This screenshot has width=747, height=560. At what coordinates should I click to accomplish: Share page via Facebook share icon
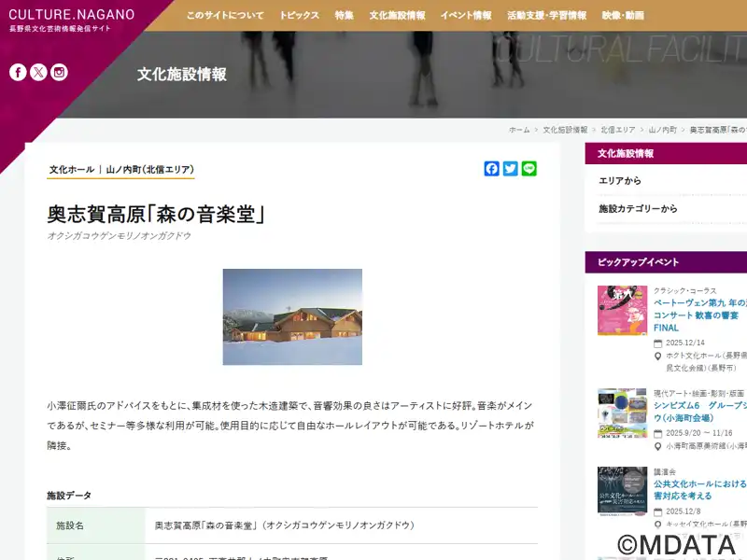click(492, 169)
